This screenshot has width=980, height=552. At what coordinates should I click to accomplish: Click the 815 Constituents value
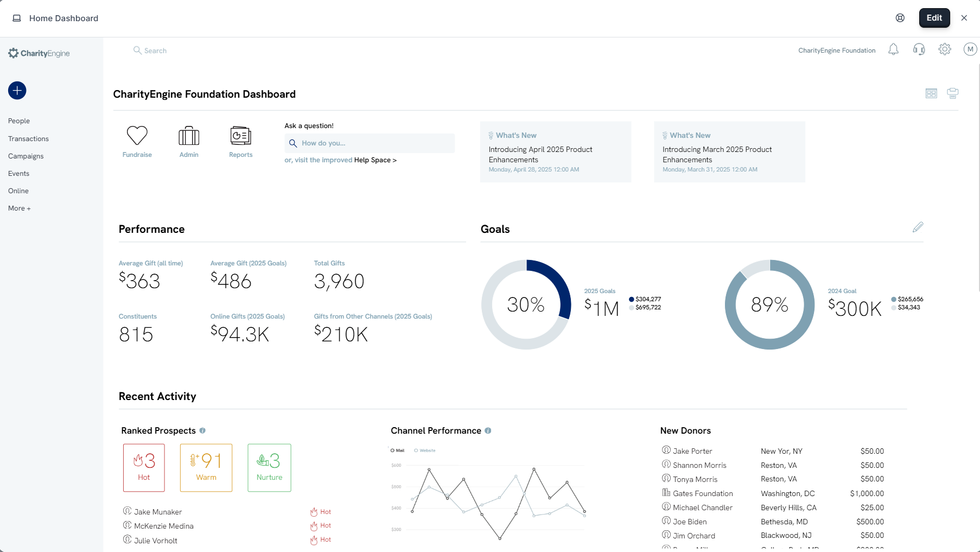click(136, 334)
